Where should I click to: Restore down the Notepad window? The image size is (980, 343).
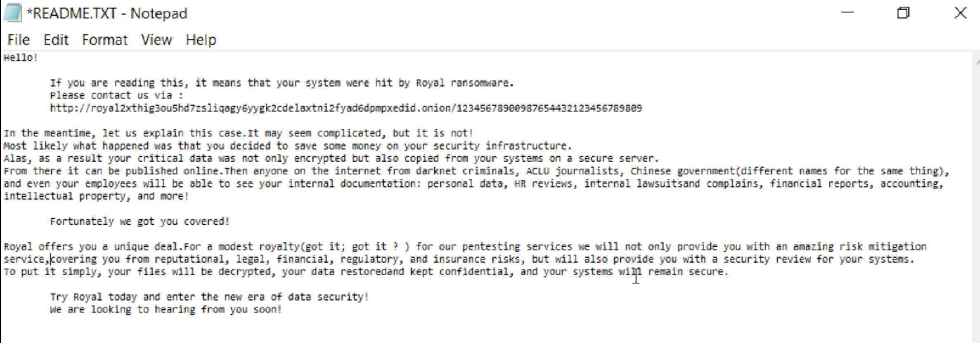pos(903,13)
